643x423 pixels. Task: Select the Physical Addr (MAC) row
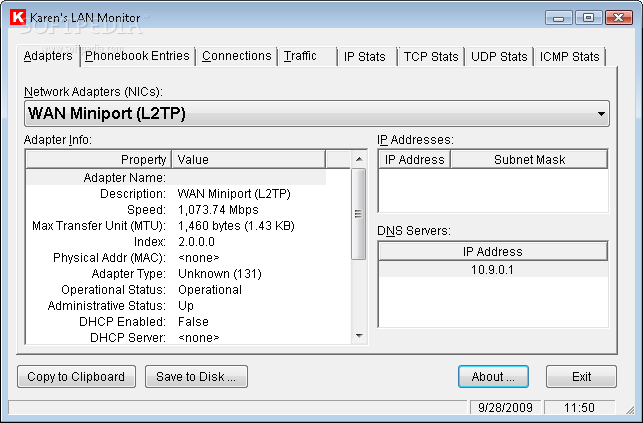[x=176, y=258]
